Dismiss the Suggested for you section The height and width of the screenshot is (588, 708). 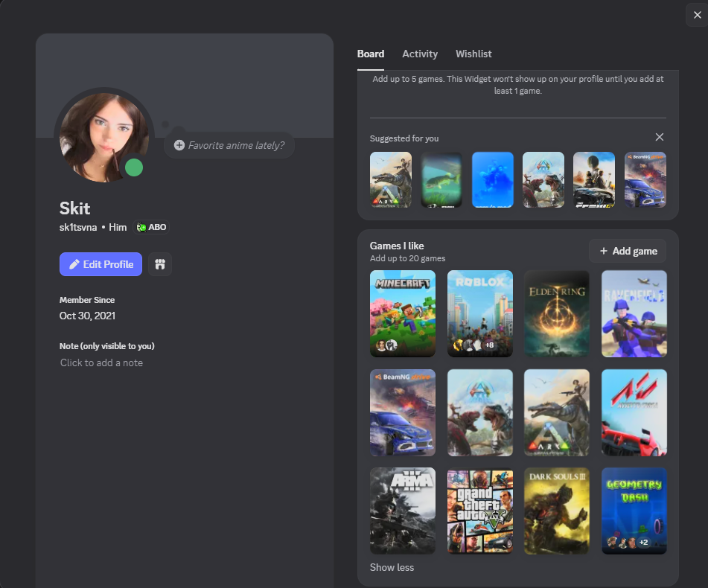click(x=659, y=137)
